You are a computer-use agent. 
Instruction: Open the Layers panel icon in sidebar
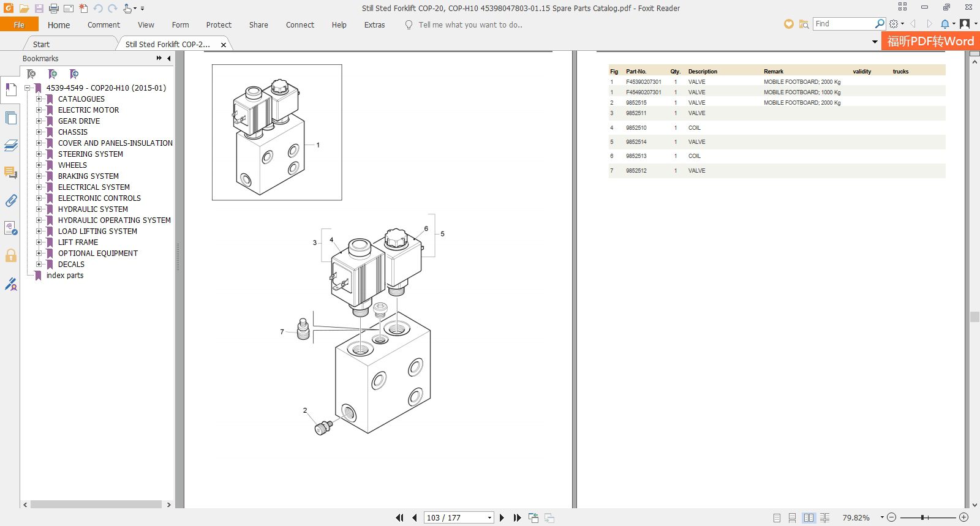(x=10, y=145)
